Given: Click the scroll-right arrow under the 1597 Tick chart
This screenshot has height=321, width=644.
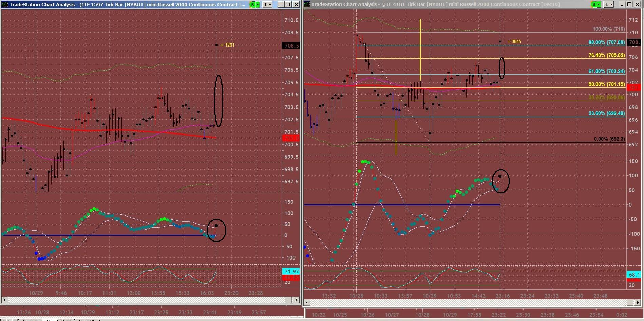Looking at the screenshot, I should 296,300.
